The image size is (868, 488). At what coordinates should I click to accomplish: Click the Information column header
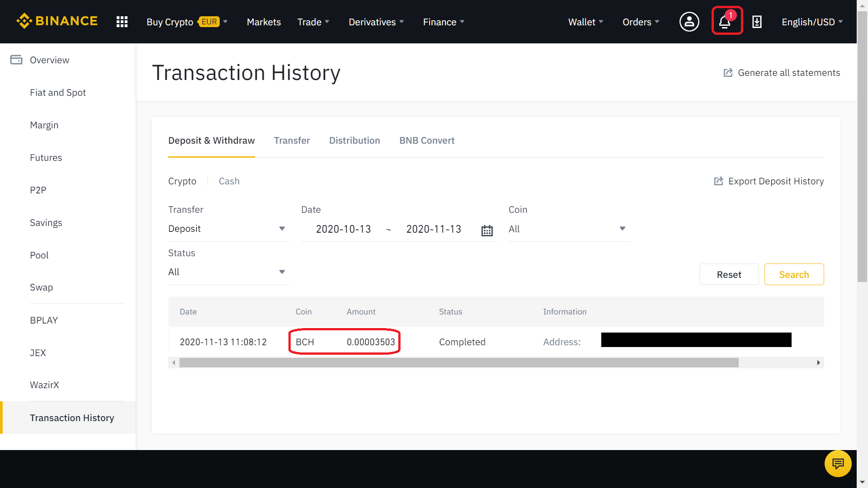(x=565, y=312)
